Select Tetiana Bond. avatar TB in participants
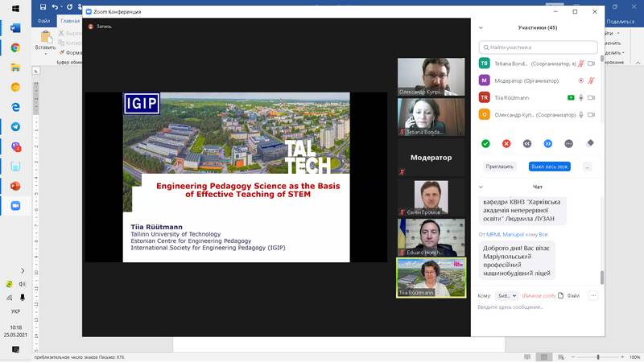644x362 pixels. (x=485, y=64)
